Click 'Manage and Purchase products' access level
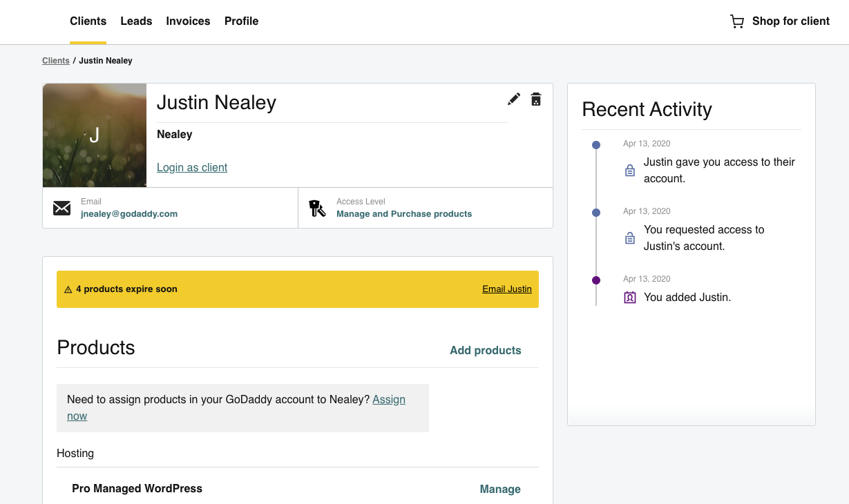 (404, 214)
